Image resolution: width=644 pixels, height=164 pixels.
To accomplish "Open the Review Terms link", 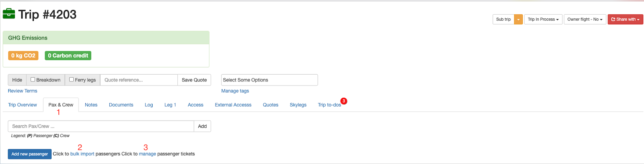I will pyautogui.click(x=22, y=91).
